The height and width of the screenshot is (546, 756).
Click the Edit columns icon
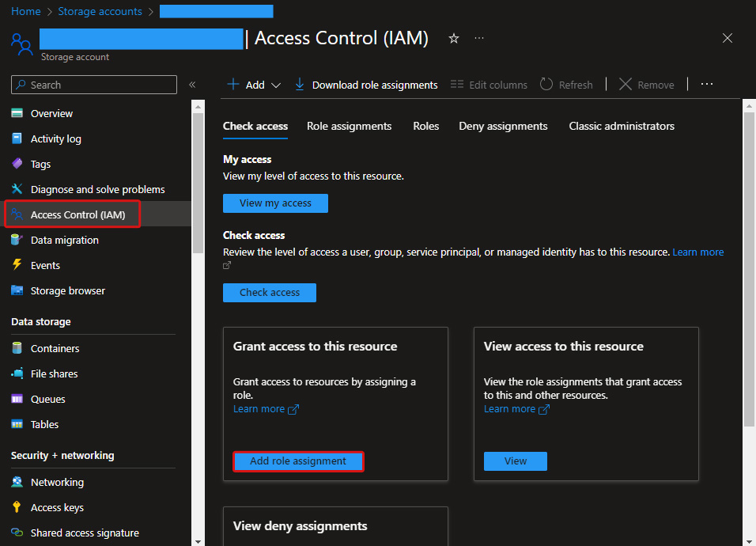point(456,85)
